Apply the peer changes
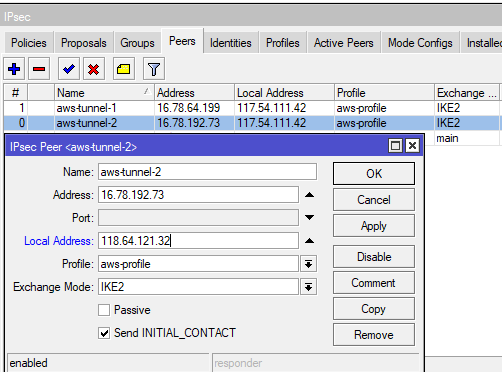This screenshot has height=372, width=502. point(374,226)
